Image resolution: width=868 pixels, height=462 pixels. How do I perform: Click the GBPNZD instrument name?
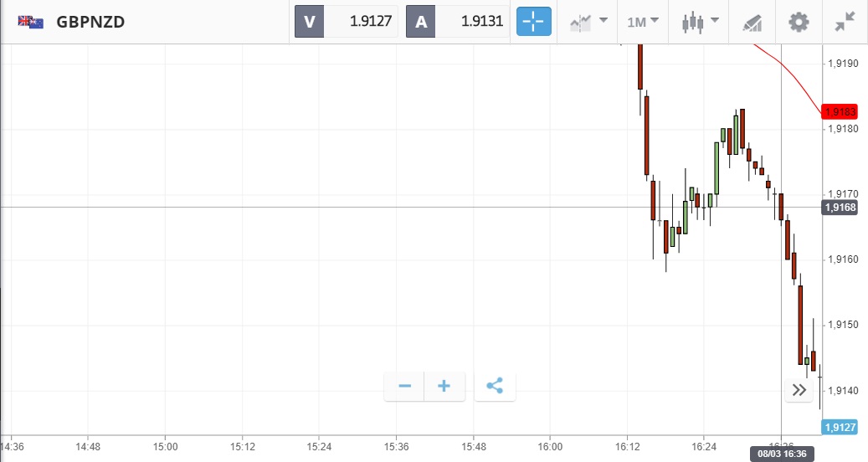[x=90, y=23]
